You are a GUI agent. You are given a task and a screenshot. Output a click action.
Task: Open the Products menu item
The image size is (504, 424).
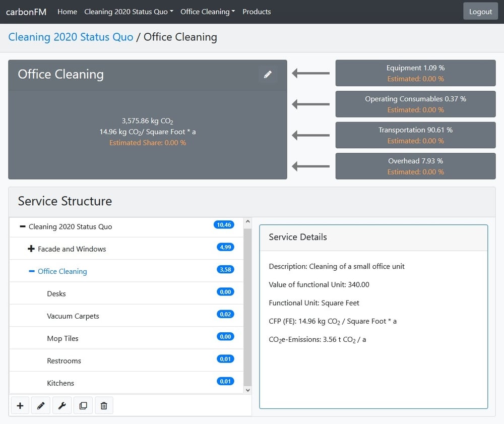point(257,12)
